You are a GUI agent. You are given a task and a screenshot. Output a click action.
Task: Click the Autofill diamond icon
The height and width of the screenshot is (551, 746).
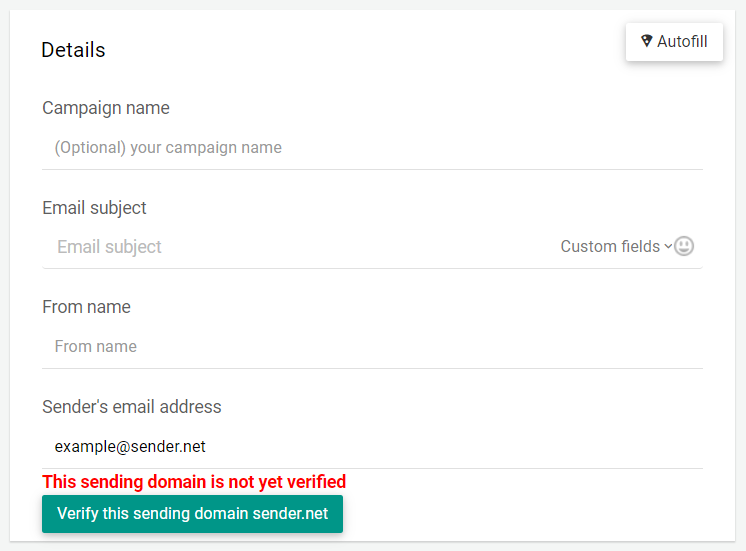(647, 41)
